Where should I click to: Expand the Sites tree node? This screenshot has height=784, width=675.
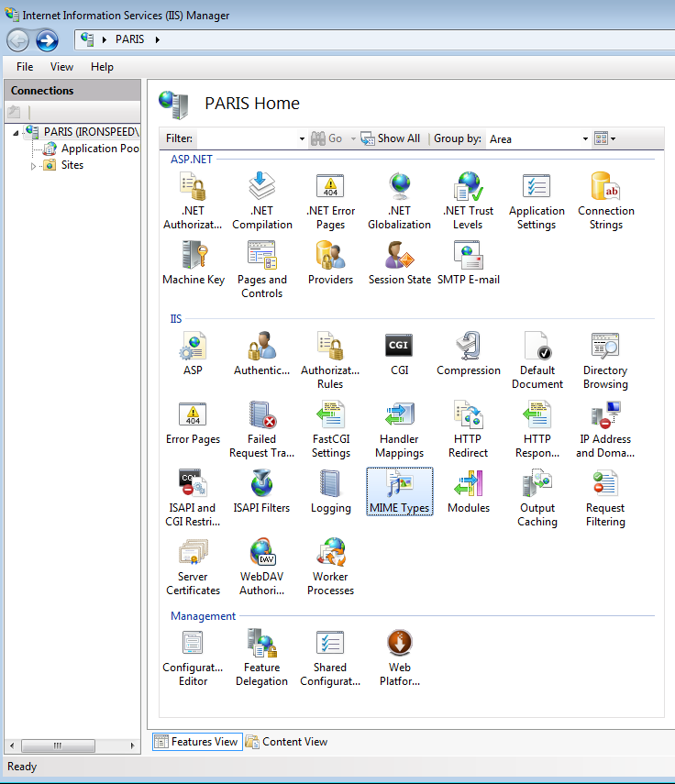(x=34, y=166)
